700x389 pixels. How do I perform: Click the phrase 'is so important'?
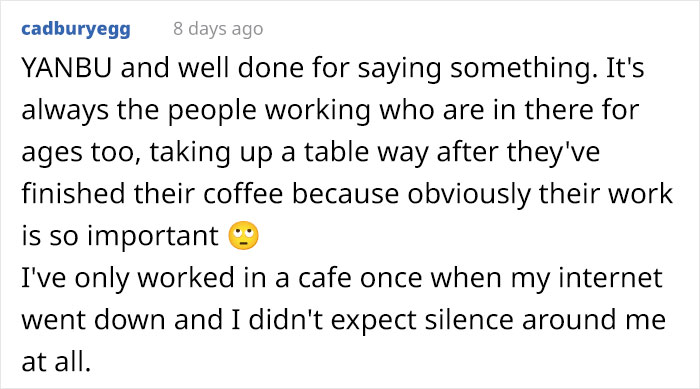tap(120, 237)
